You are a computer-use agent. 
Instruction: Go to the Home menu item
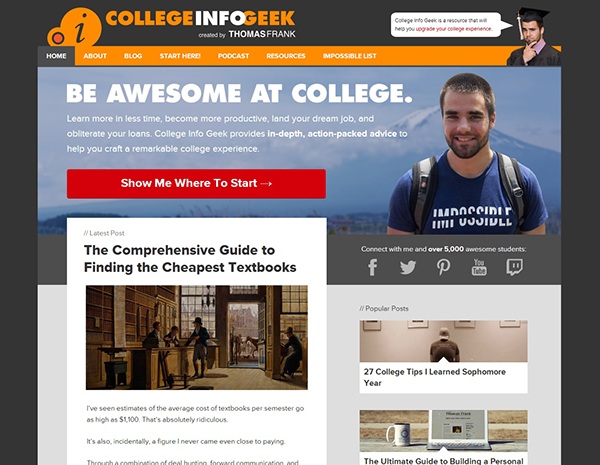coord(56,56)
